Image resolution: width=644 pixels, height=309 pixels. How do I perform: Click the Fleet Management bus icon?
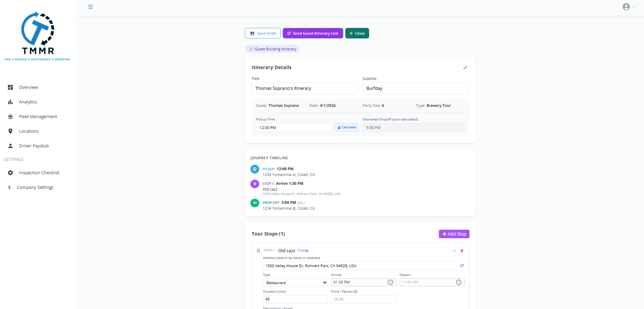(11, 117)
